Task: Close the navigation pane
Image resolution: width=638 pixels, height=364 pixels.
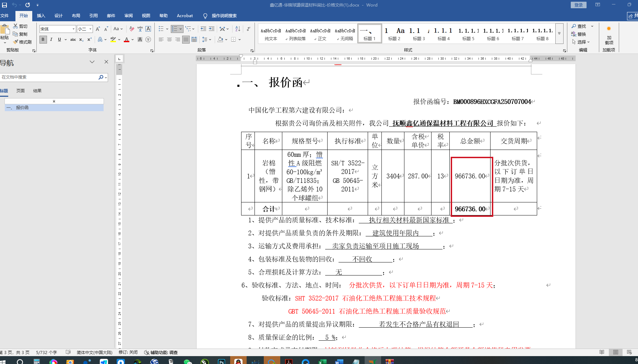Action: click(x=106, y=62)
